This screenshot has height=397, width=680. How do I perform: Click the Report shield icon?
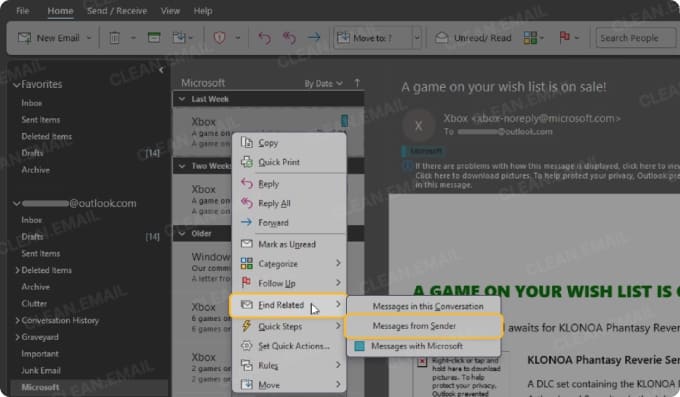click(x=219, y=38)
